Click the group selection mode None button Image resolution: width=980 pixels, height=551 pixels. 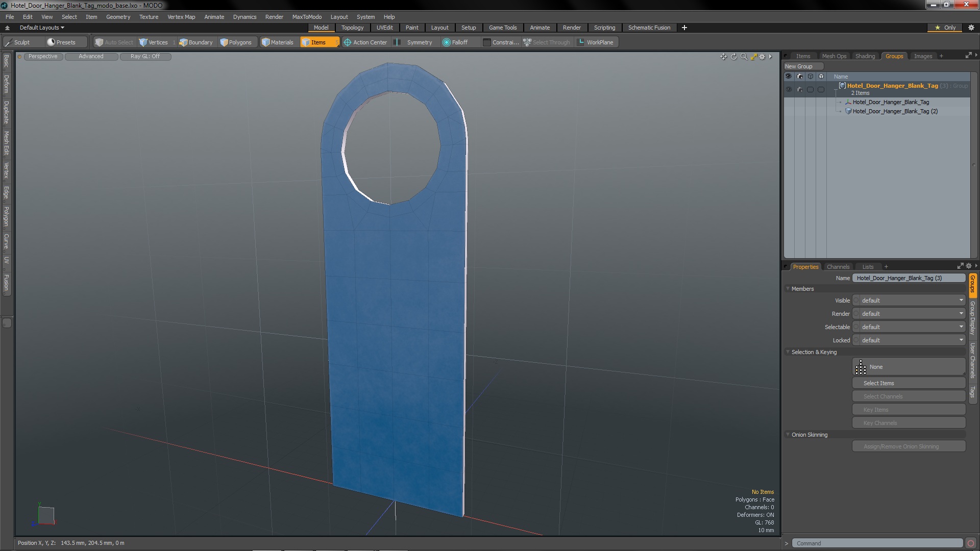tap(909, 367)
